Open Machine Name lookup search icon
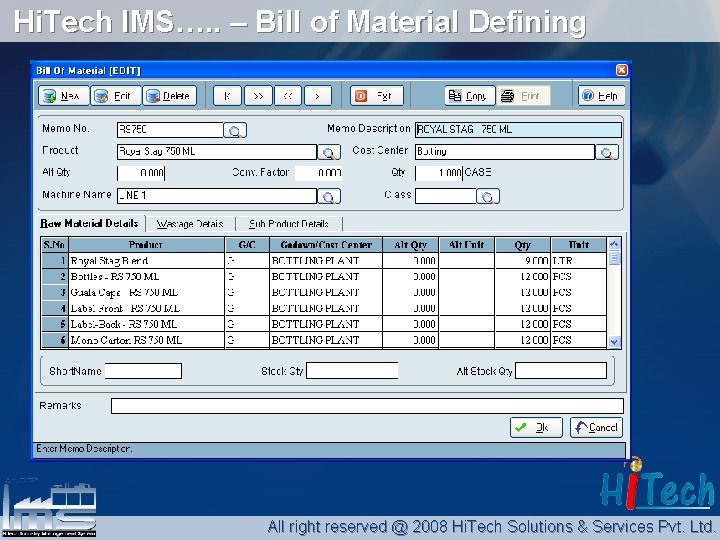The height and width of the screenshot is (540, 720). (329, 197)
